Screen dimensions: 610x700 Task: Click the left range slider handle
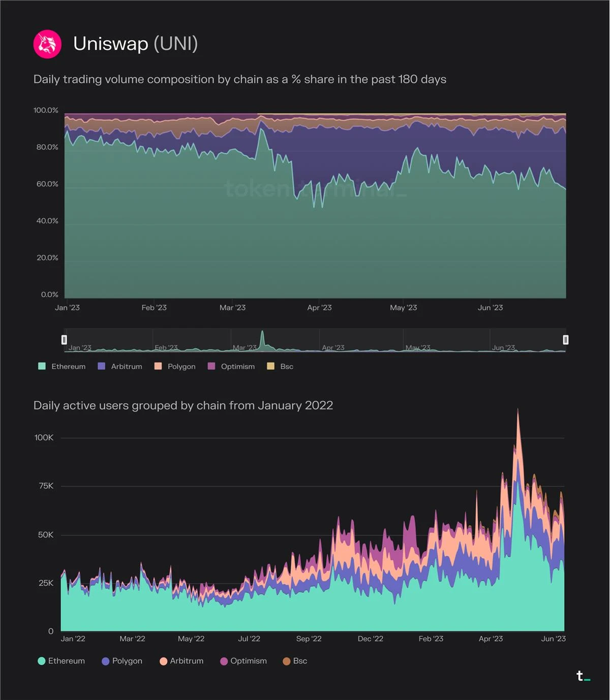(64, 340)
